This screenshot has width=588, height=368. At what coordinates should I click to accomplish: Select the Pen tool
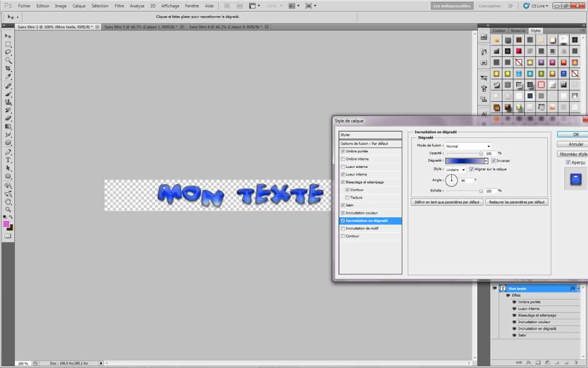coord(8,152)
